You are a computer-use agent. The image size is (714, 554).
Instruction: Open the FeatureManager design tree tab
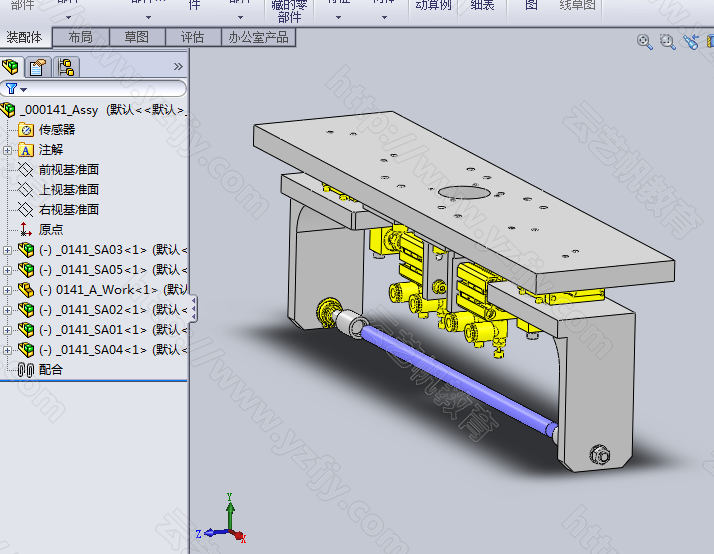click(x=10, y=67)
